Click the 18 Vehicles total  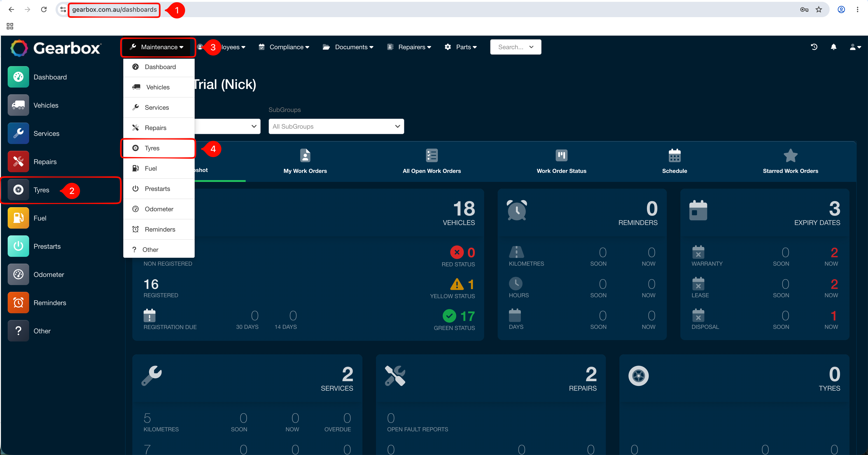coord(464,209)
